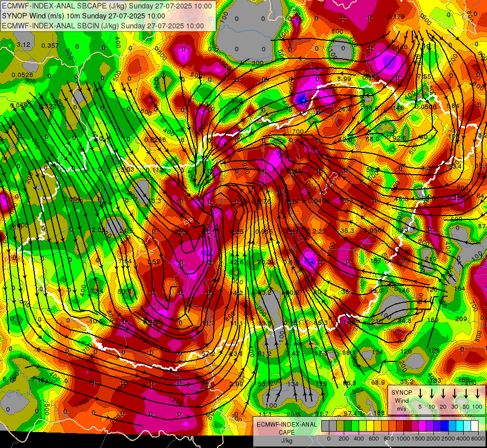Click the map value 3.42

click(293, 353)
